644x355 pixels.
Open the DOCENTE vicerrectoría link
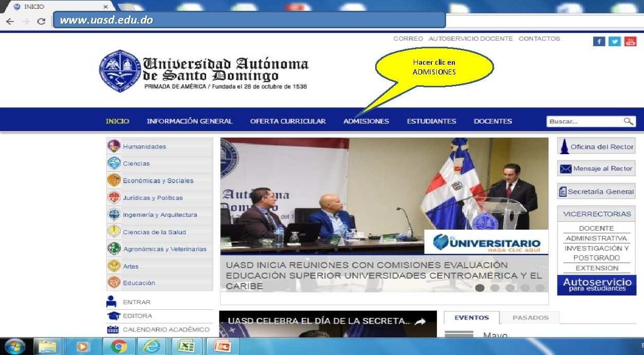(x=596, y=228)
